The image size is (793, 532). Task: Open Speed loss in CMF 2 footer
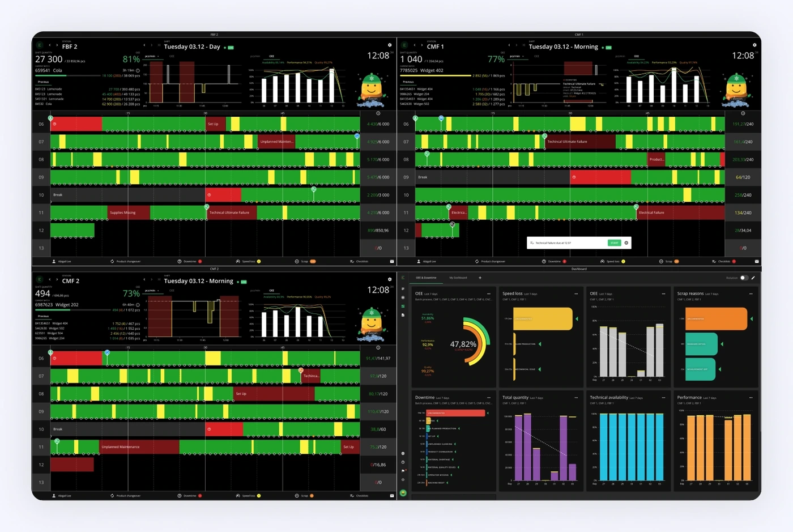(248, 496)
